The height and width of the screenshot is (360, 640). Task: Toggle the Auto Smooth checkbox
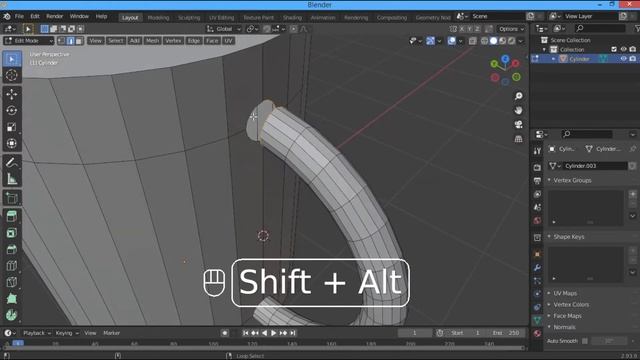(x=585, y=341)
